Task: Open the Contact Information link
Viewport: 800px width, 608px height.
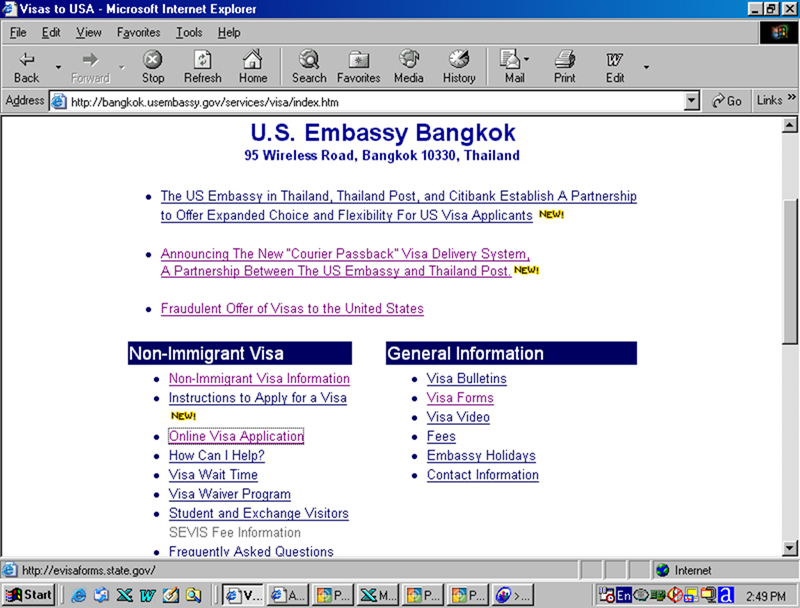Action: tap(483, 475)
